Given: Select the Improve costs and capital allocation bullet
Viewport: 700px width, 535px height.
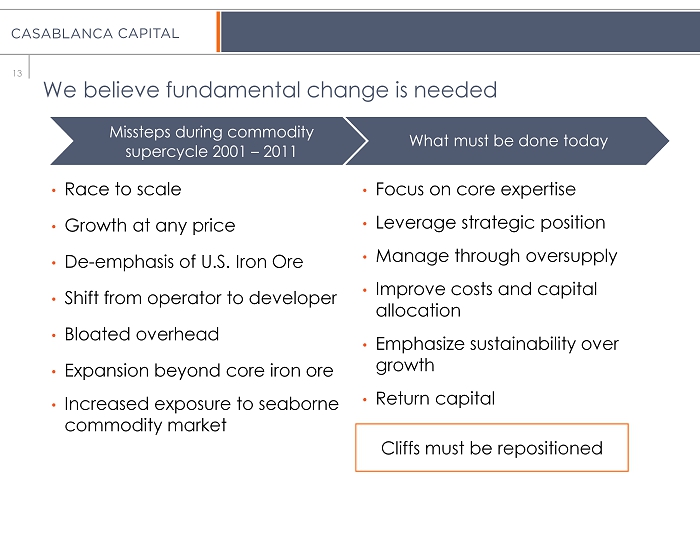Looking at the screenshot, I should pos(486,299).
